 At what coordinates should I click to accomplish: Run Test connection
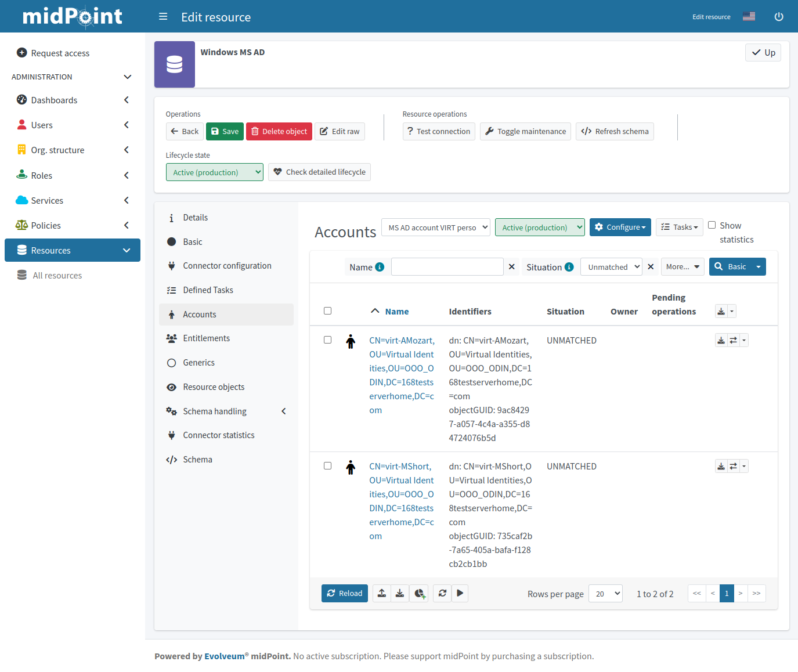coord(439,132)
